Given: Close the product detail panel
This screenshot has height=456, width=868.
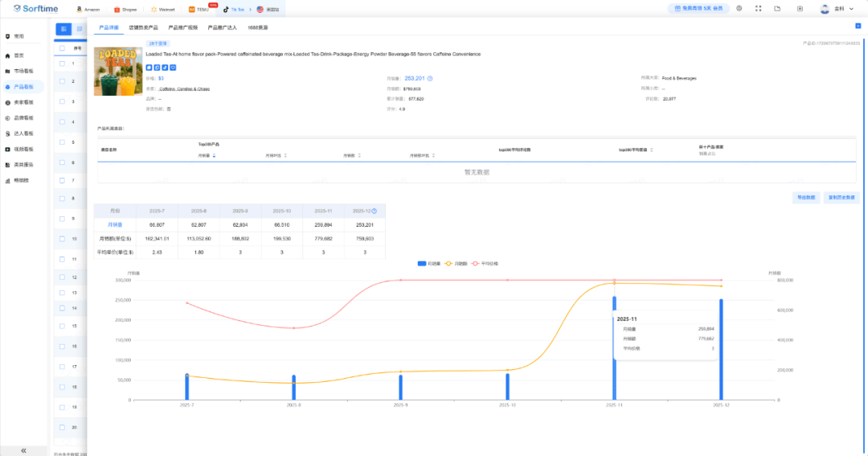Looking at the screenshot, I should [857, 27].
